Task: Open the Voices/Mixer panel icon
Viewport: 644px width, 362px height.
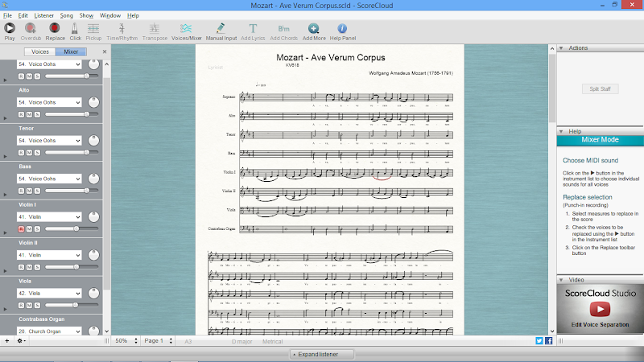Action: (x=186, y=28)
